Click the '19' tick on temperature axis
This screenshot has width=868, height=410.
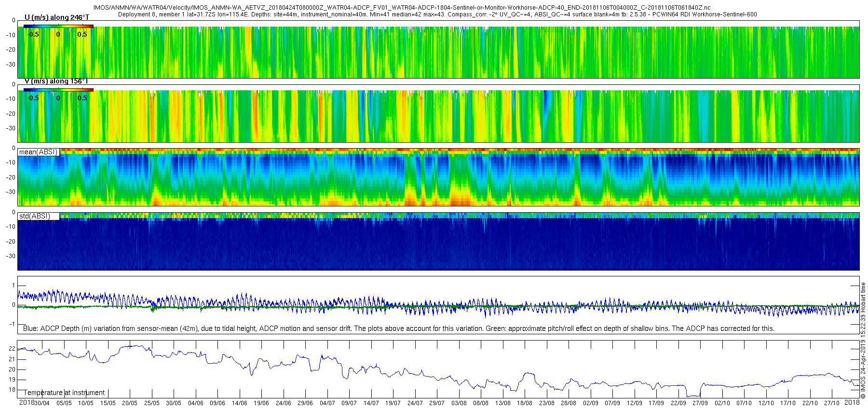(13, 380)
